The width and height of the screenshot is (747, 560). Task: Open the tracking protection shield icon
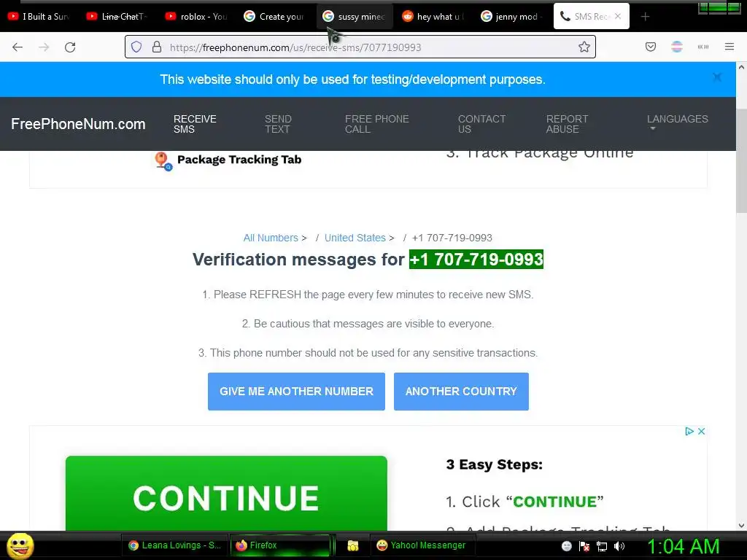[136, 47]
